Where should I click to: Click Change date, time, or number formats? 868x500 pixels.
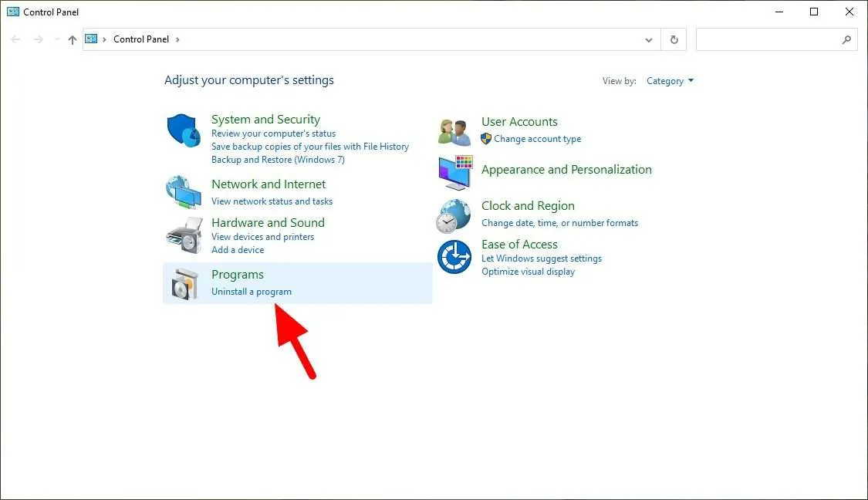pyautogui.click(x=559, y=223)
